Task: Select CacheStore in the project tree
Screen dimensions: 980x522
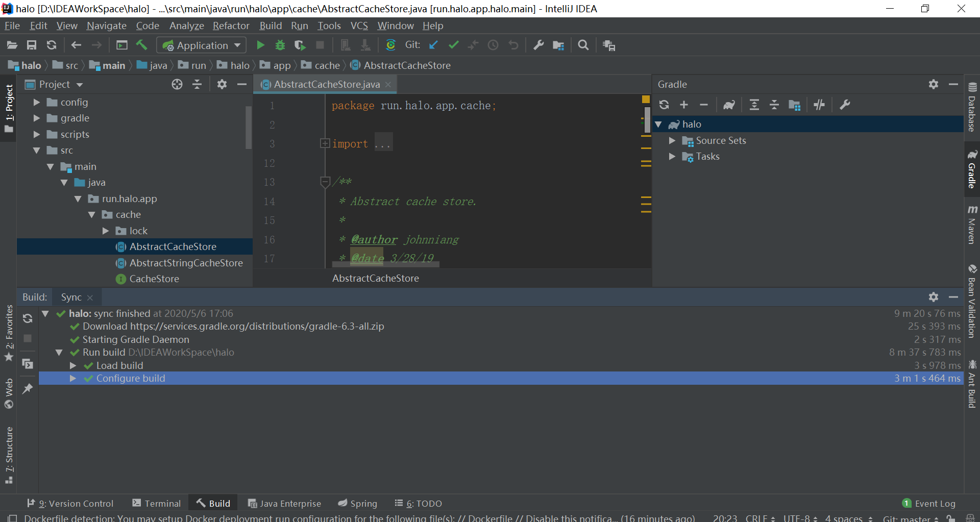Action: click(x=154, y=279)
